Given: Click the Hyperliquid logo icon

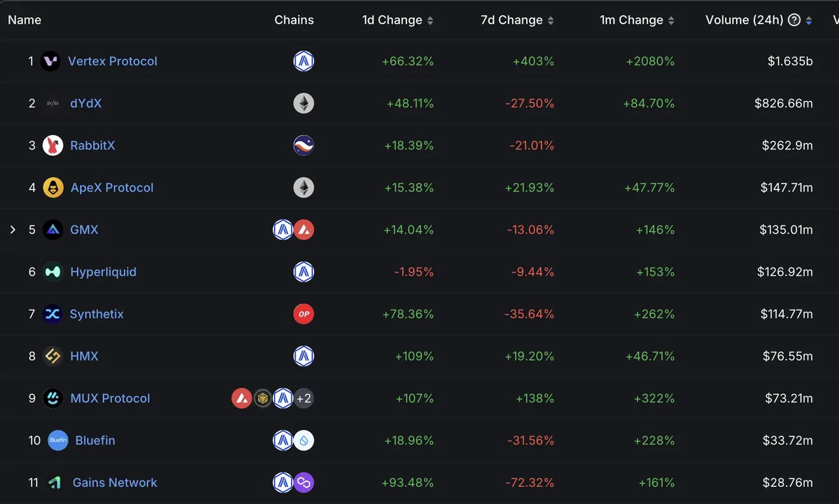Looking at the screenshot, I should click(x=53, y=272).
